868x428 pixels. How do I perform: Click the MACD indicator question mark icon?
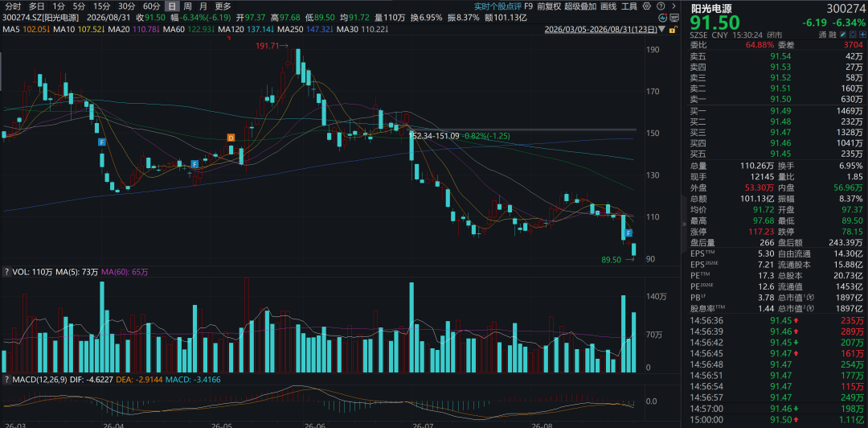coord(6,379)
